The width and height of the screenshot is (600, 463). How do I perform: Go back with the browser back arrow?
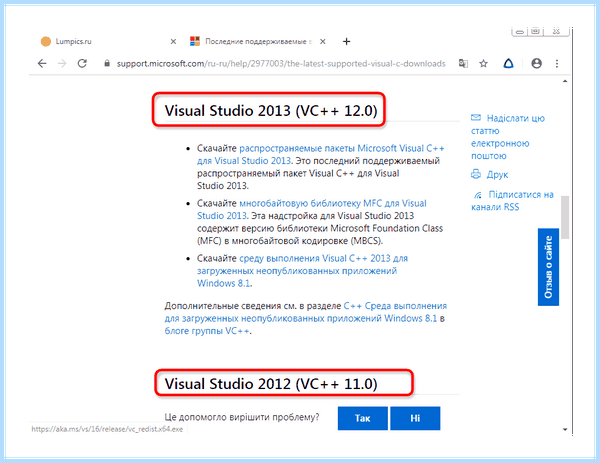pos(42,64)
